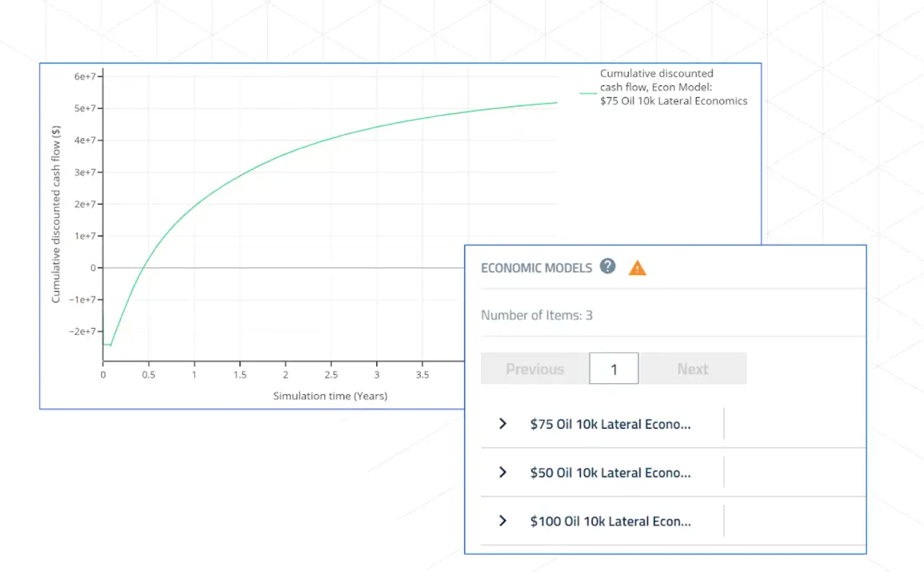924x572 pixels.
Task: Click the Previous page button
Action: (535, 369)
